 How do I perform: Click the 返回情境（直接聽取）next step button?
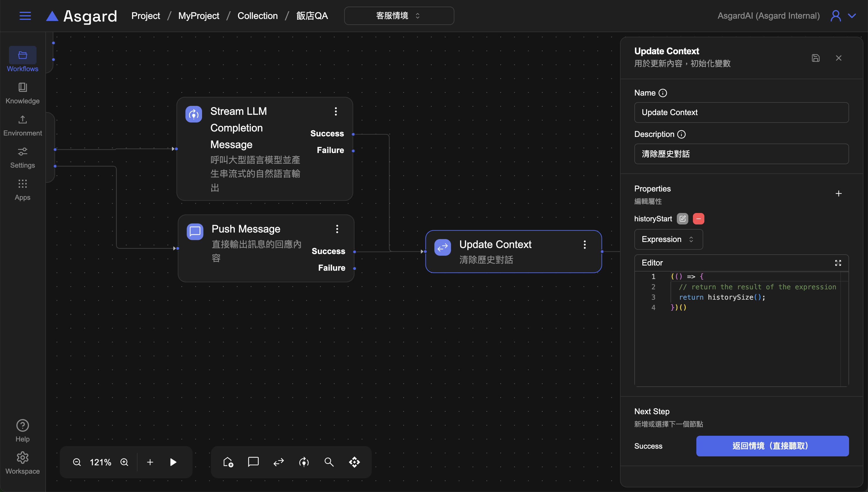pyautogui.click(x=772, y=446)
